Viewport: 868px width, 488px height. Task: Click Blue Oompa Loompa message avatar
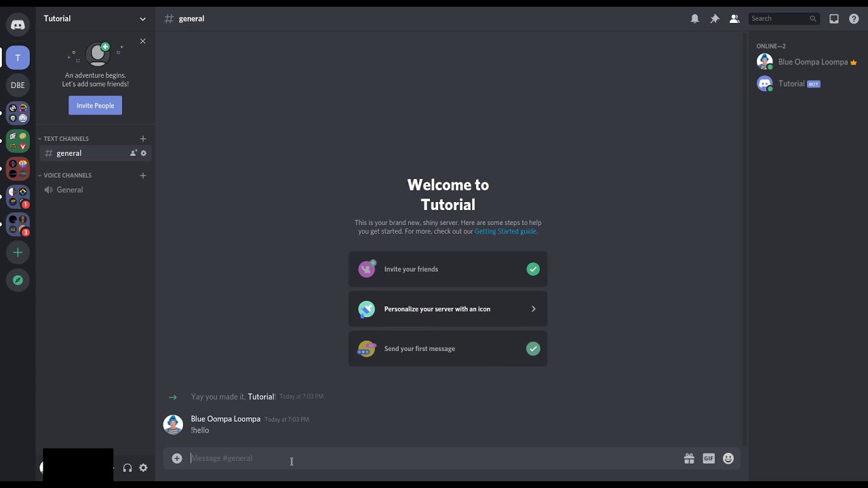173,424
